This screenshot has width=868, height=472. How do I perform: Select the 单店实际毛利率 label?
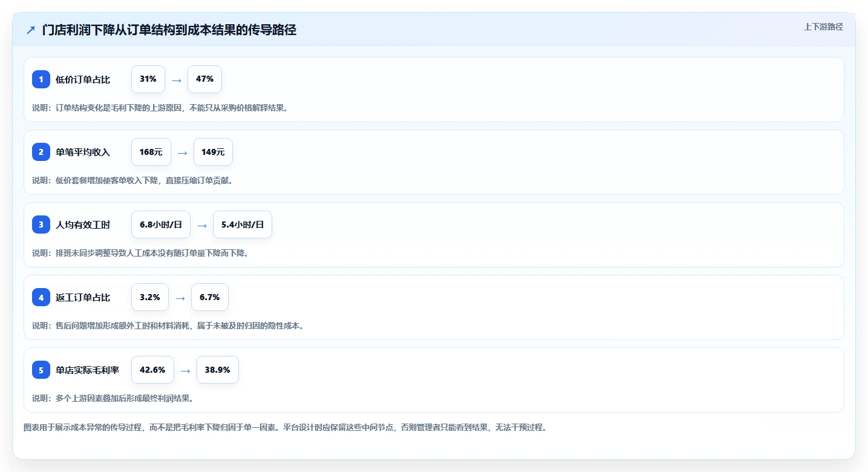[88, 370]
